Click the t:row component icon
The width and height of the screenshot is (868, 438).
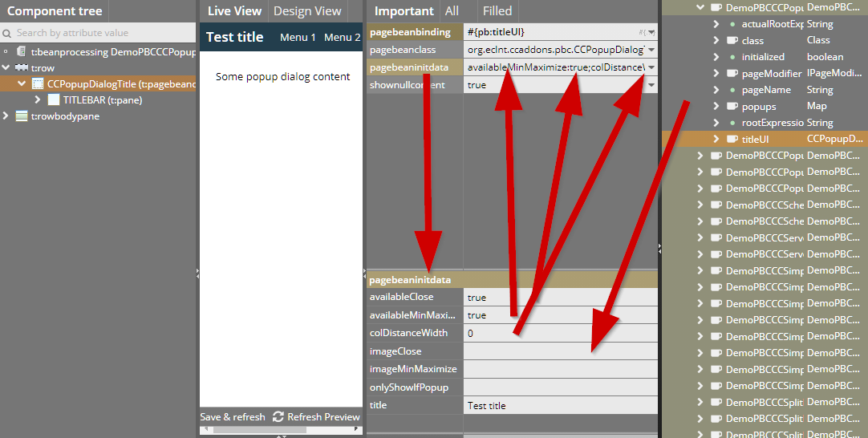[x=22, y=68]
